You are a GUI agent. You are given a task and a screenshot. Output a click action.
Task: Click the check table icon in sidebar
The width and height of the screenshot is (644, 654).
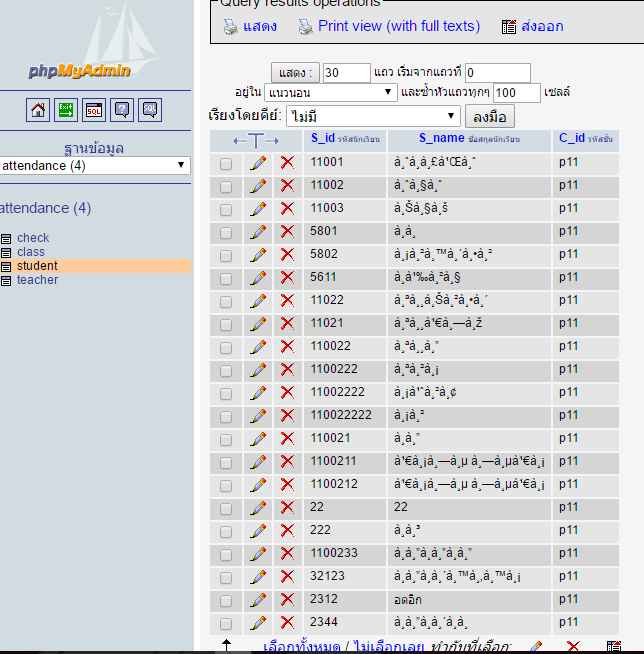[6, 239]
